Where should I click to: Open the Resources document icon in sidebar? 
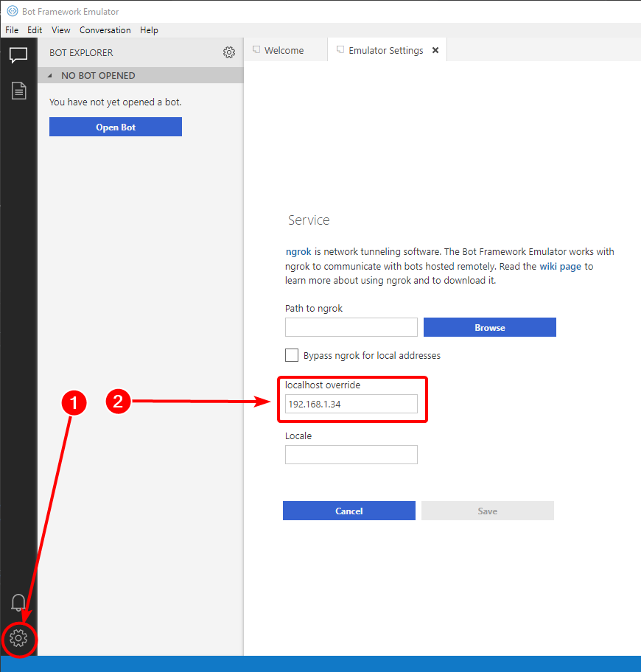click(19, 91)
